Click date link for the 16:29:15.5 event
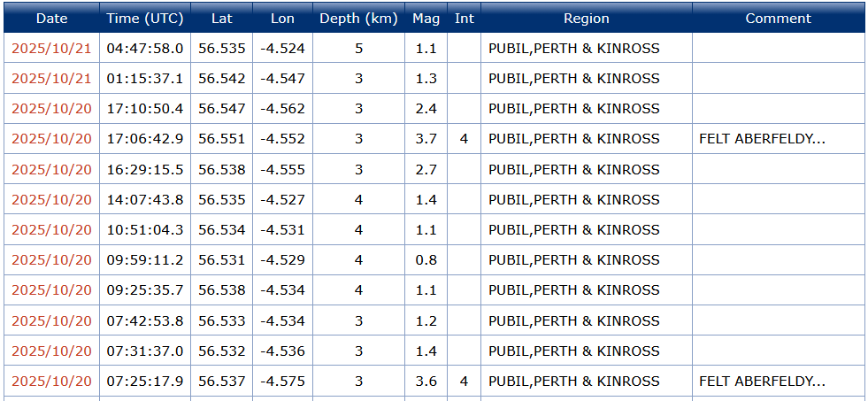868x401 pixels. tap(51, 170)
